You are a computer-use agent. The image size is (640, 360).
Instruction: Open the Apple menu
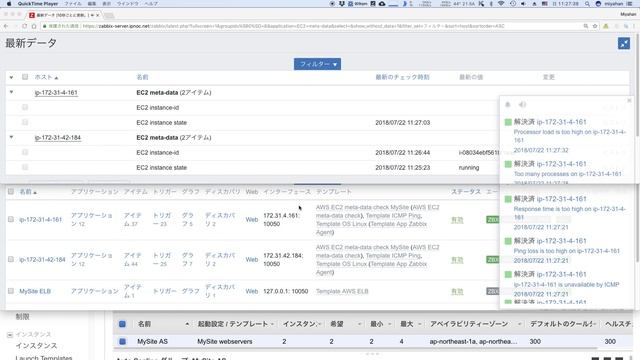9,4
